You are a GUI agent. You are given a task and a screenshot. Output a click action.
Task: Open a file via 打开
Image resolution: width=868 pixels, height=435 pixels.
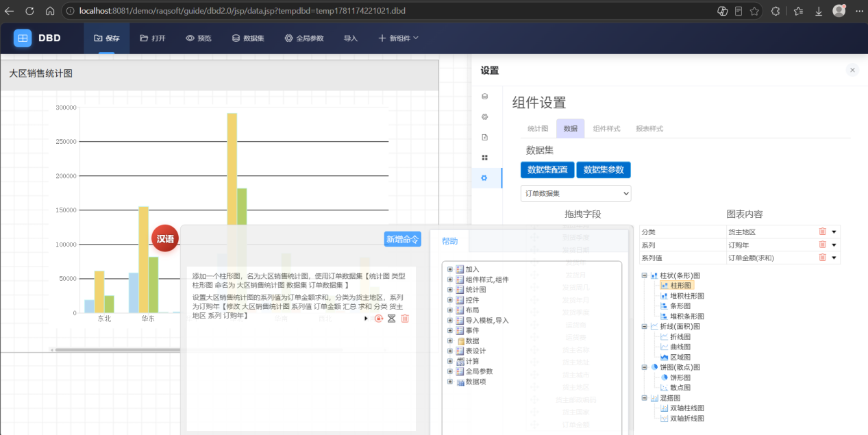point(152,38)
